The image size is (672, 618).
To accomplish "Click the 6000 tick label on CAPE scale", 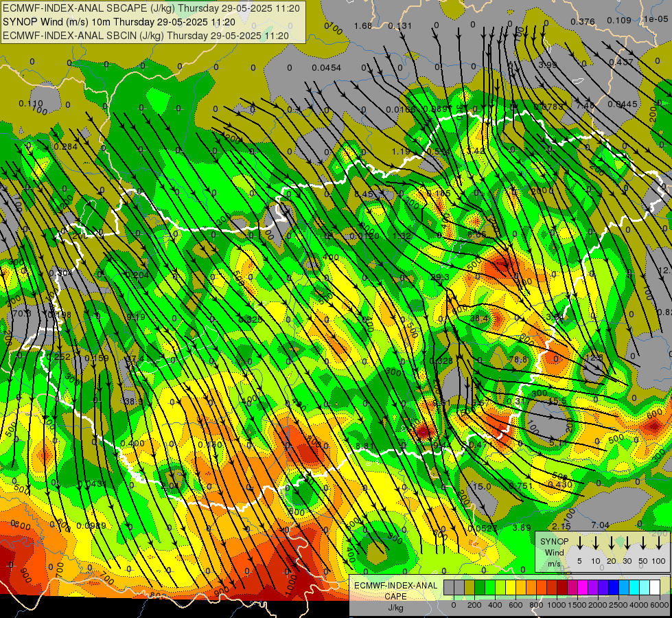I will click(x=660, y=605).
